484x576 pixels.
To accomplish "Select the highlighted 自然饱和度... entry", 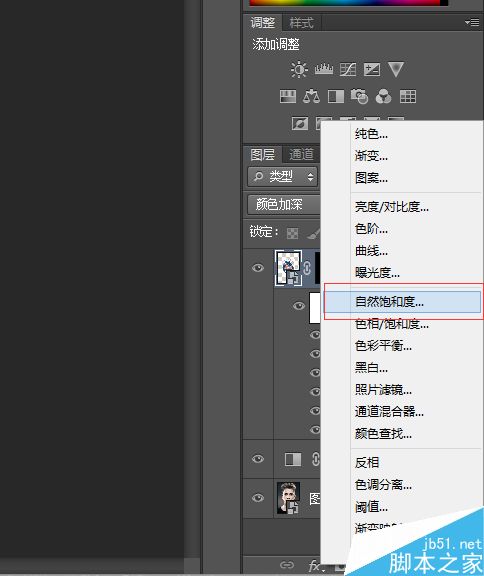I will point(402,302).
